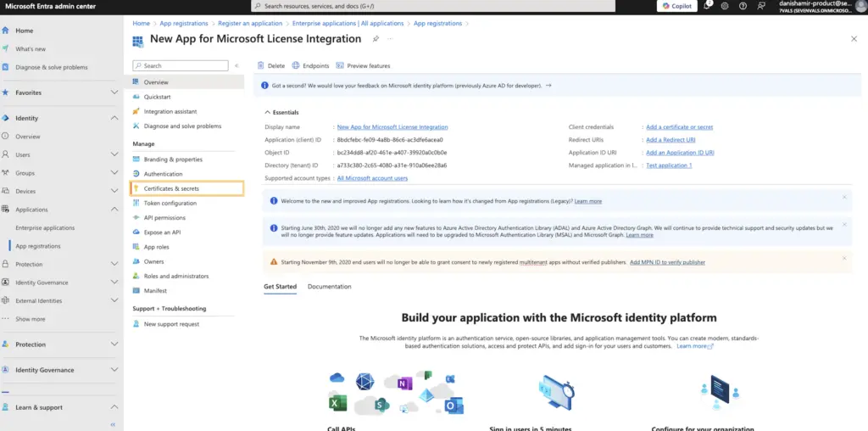This screenshot has width=868, height=431.
Task: Collapse the Identity section in sidebar
Action: [x=114, y=118]
